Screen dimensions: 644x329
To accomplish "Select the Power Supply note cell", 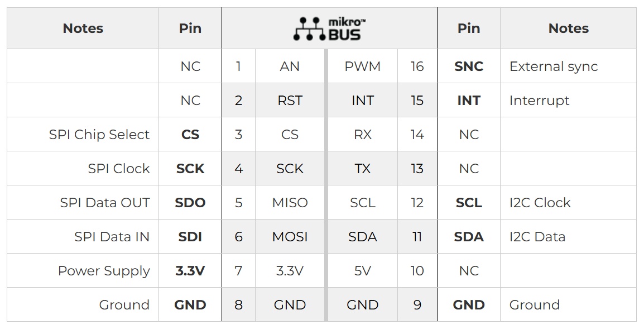I will tap(104, 271).
